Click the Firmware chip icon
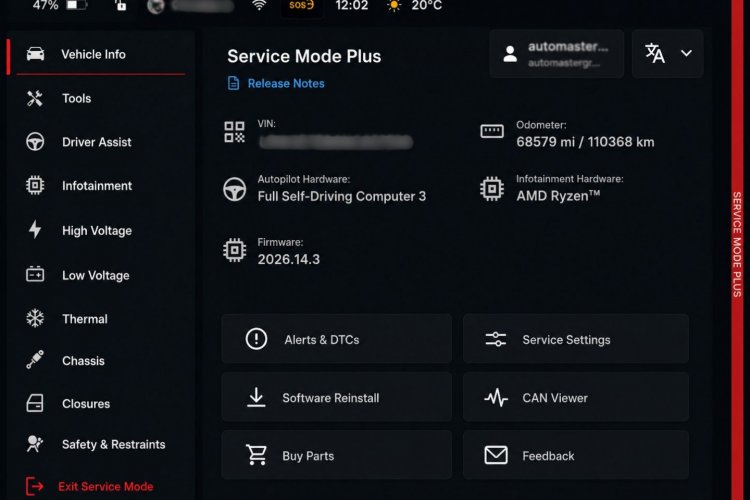The image size is (750, 500). coord(234,250)
